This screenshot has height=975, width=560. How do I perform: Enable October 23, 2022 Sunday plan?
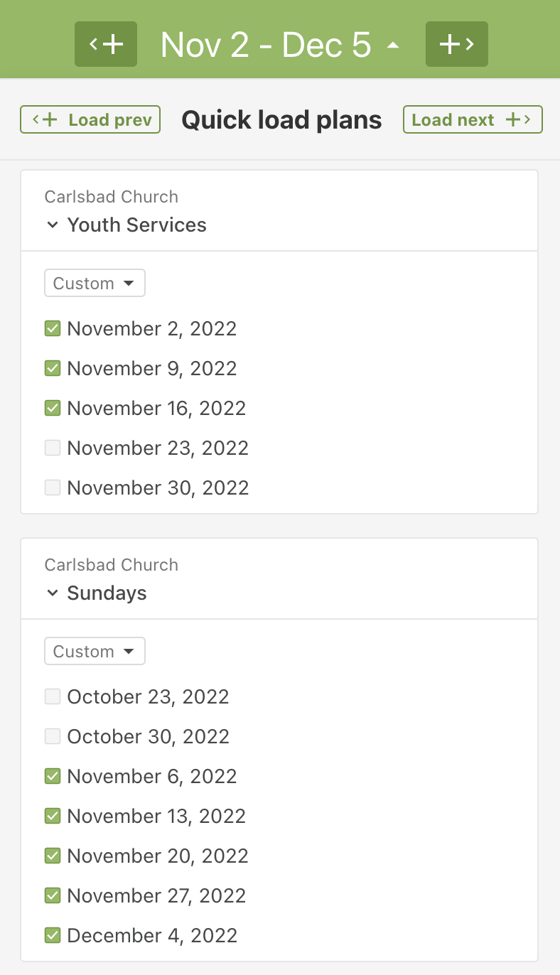52,696
